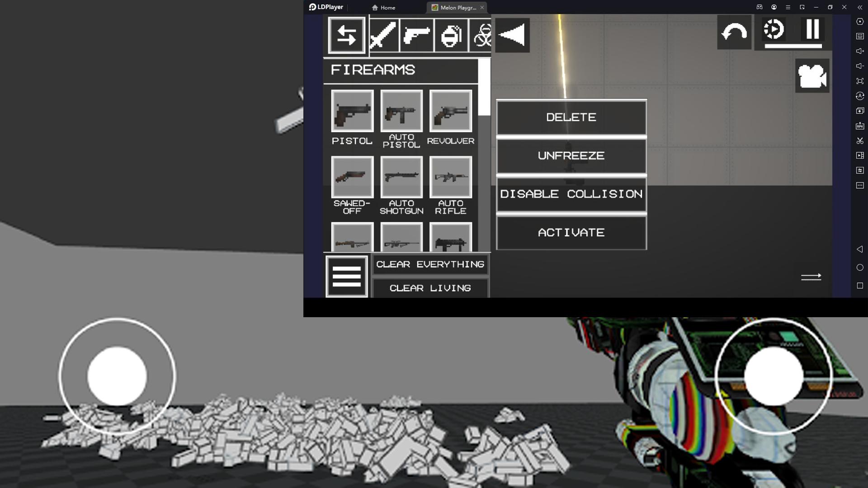Pause the simulation
Screen dimensions: 868x488
click(x=812, y=30)
